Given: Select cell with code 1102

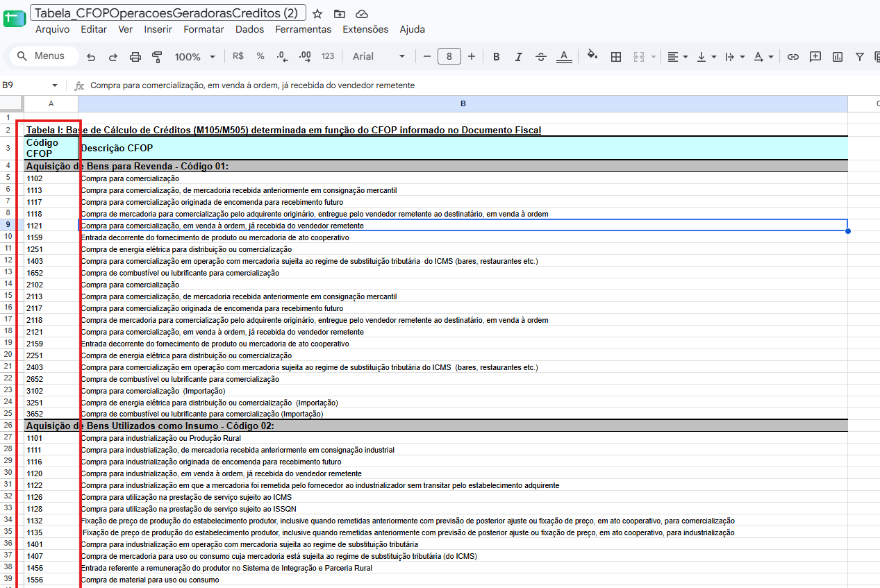Looking at the screenshot, I should click(x=51, y=178).
